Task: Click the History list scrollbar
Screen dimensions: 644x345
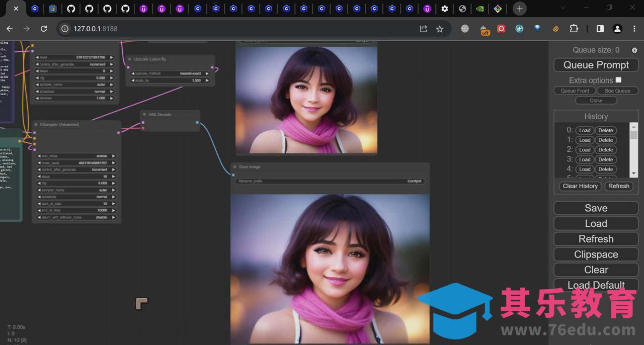Action: (x=634, y=150)
